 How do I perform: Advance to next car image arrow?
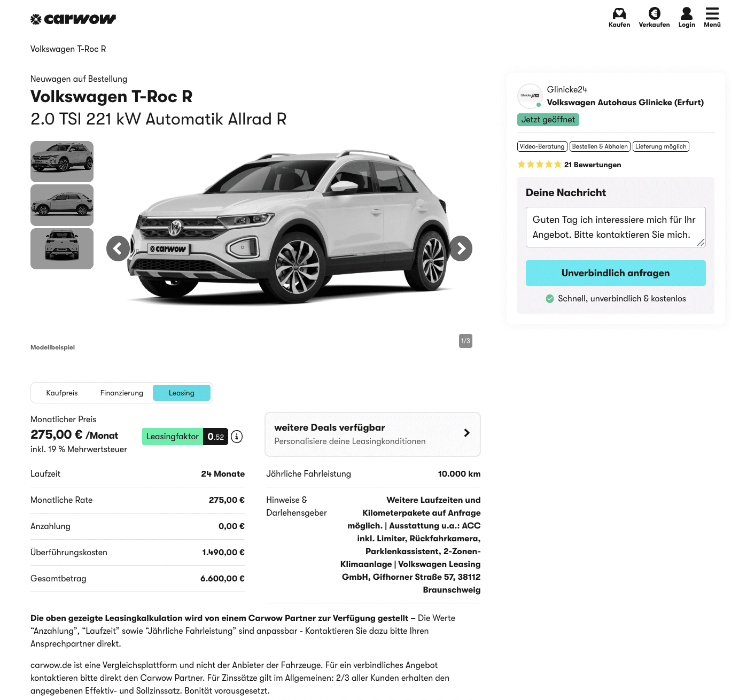[461, 248]
